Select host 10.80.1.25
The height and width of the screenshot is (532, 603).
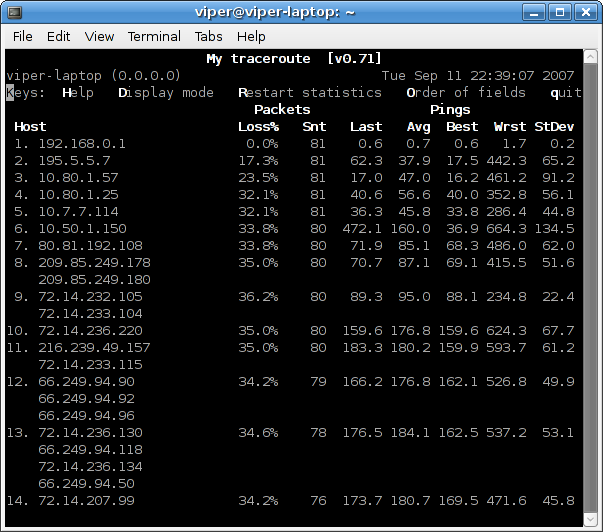pyautogui.click(x=78, y=195)
